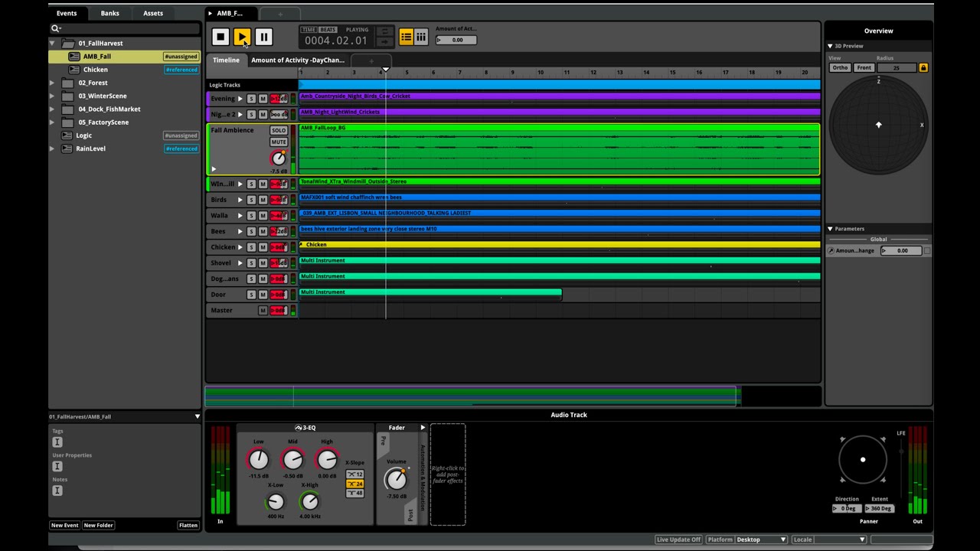Adjust the Fader Volume knob
The width and height of the screenshot is (980, 551).
(x=396, y=479)
